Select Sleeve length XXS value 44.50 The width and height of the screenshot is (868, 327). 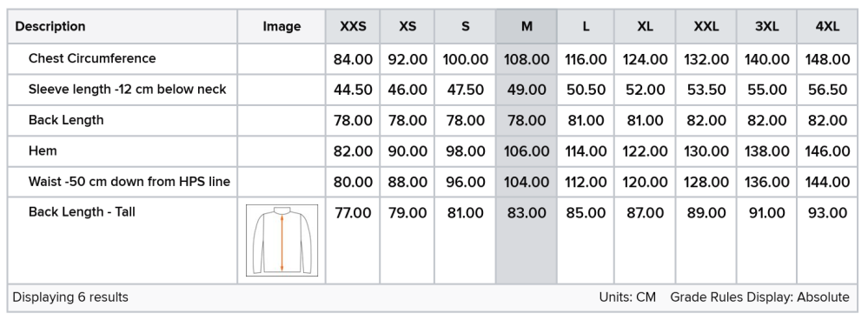point(353,90)
